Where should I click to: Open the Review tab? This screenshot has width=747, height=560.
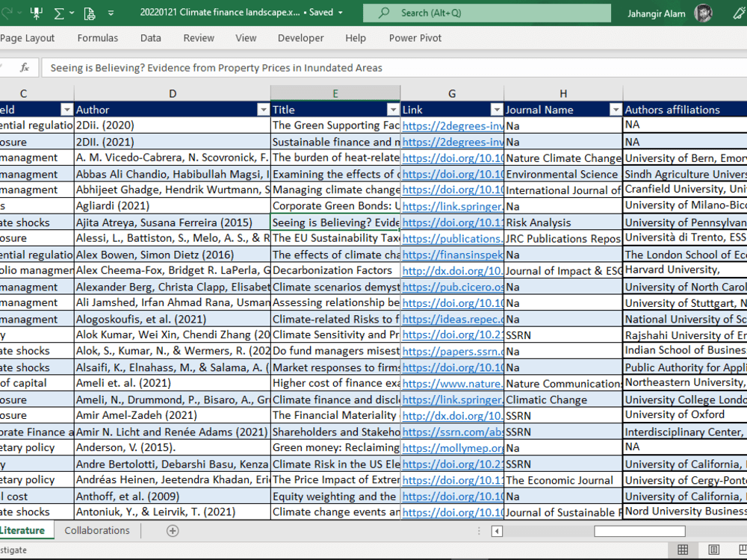[x=199, y=38]
